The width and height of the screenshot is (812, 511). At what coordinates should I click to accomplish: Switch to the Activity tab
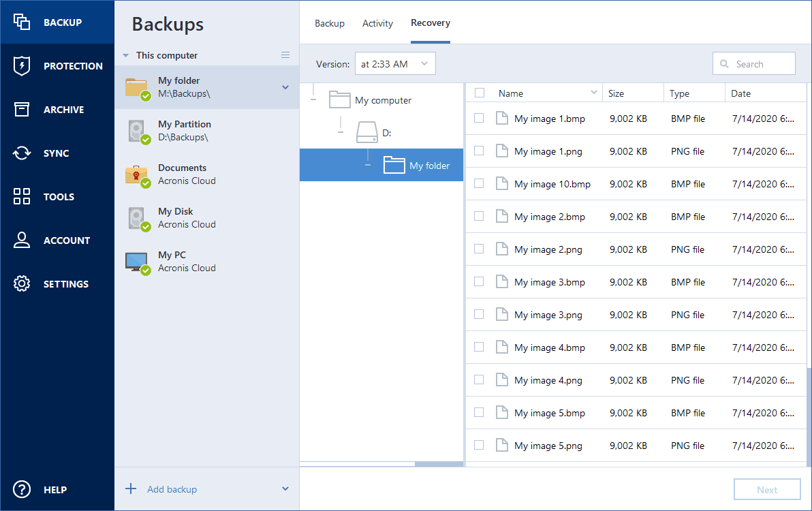coord(377,23)
